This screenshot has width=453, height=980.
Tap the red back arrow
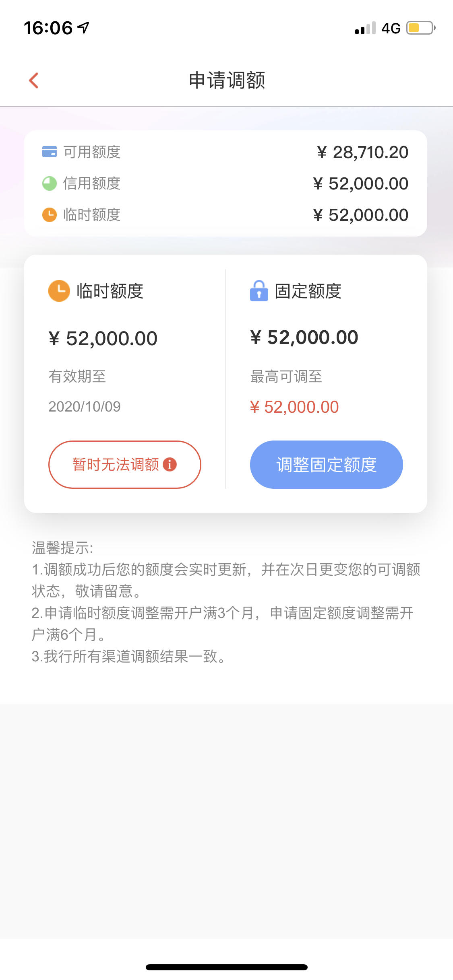(34, 80)
